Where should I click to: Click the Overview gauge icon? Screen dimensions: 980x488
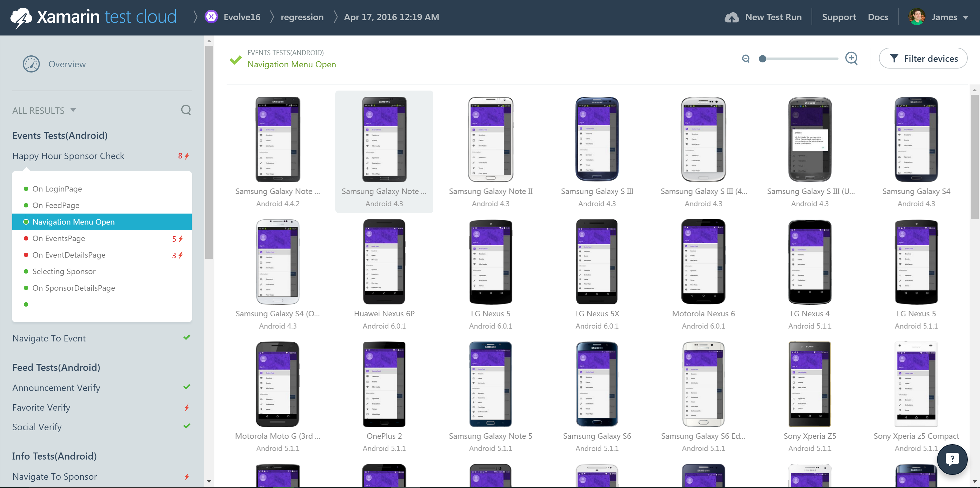click(x=31, y=64)
